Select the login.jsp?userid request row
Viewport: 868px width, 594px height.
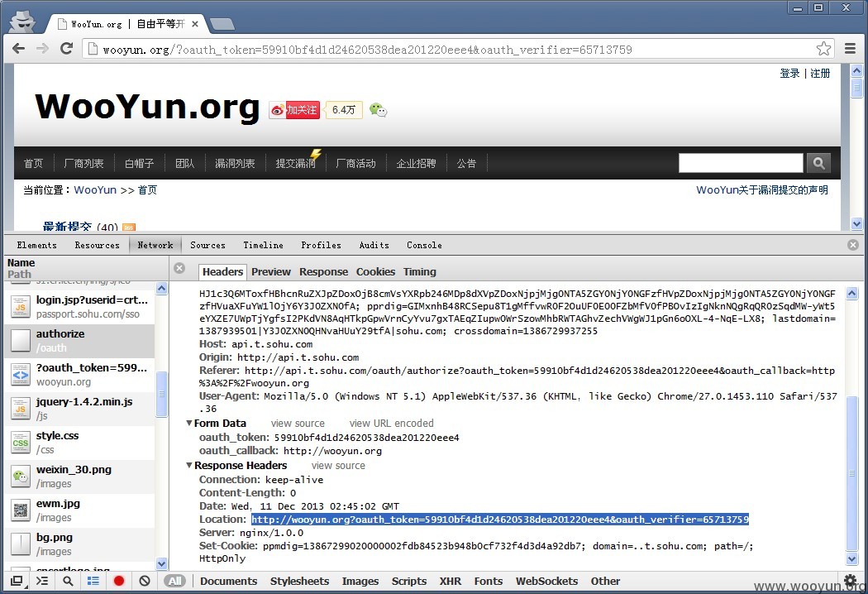click(x=79, y=306)
